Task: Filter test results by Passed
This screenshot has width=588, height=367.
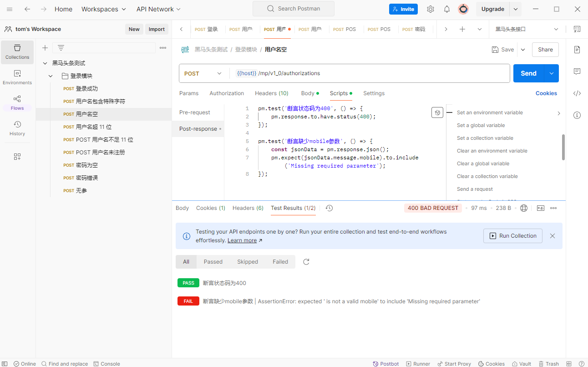Action: click(x=213, y=262)
